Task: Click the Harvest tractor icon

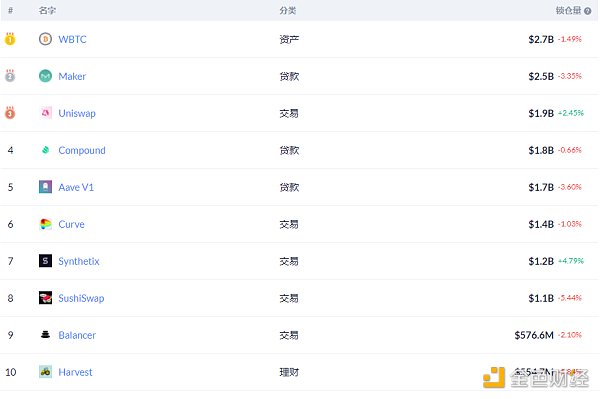Action: tap(45, 371)
